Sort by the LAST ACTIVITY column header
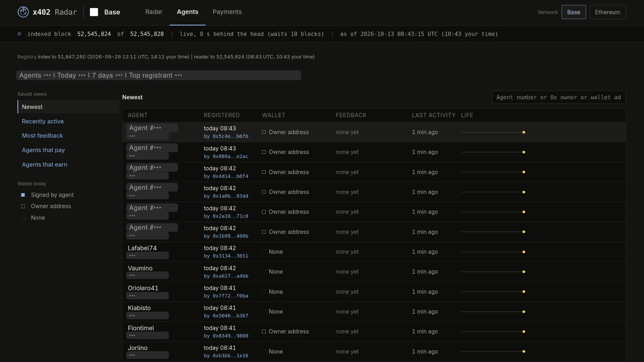The height and width of the screenshot is (362, 644). click(434, 115)
